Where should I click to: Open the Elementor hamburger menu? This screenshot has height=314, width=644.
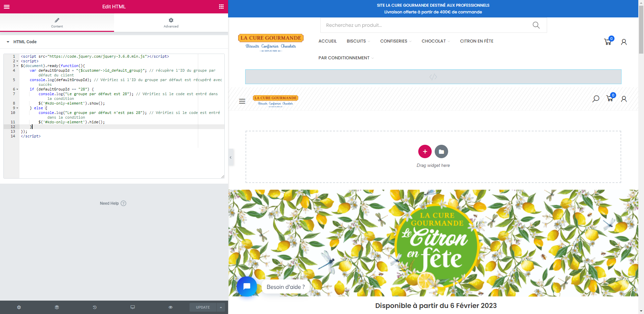click(7, 7)
